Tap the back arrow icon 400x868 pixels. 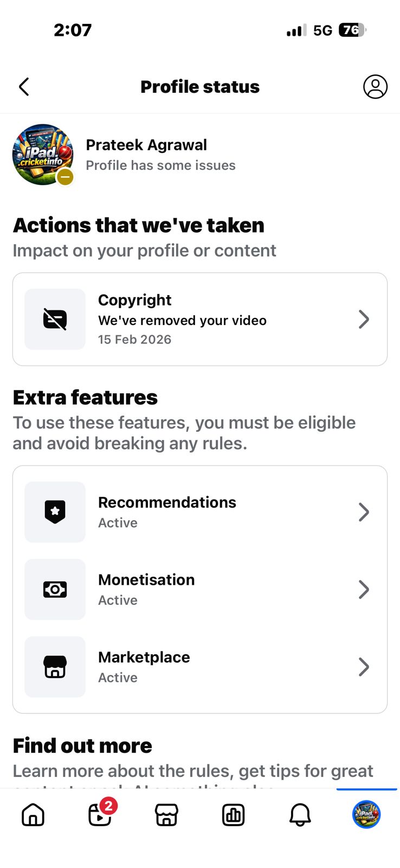[x=24, y=87]
